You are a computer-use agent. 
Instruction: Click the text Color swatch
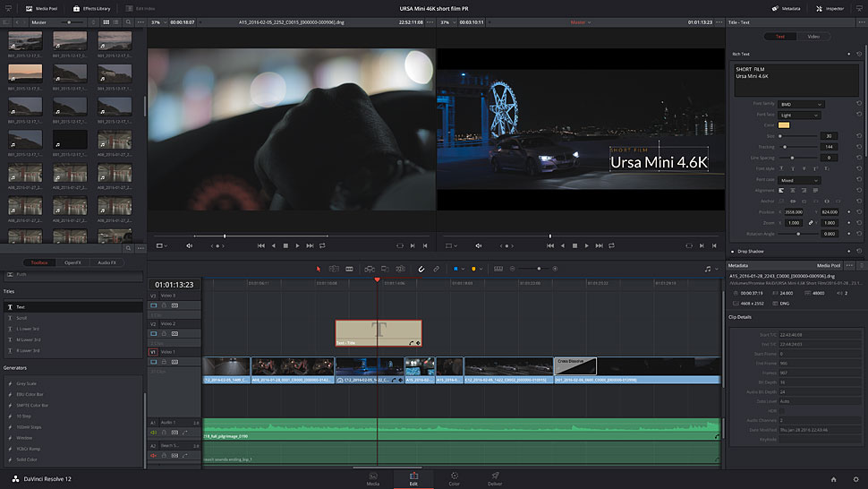click(x=784, y=125)
